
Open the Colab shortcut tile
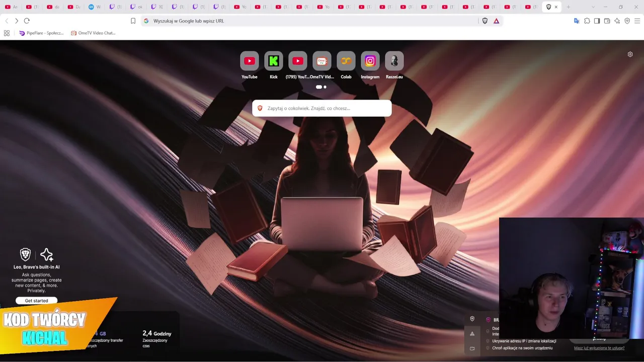pyautogui.click(x=346, y=65)
